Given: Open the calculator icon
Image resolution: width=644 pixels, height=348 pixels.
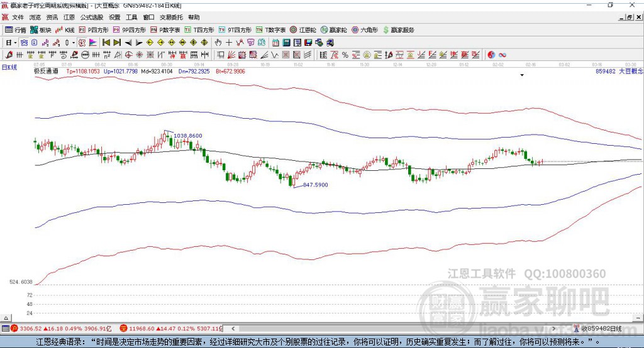Looking at the screenshot, I should point(286,43).
